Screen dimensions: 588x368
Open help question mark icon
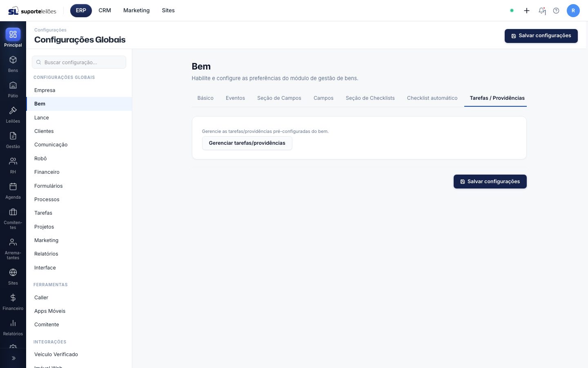tap(556, 11)
